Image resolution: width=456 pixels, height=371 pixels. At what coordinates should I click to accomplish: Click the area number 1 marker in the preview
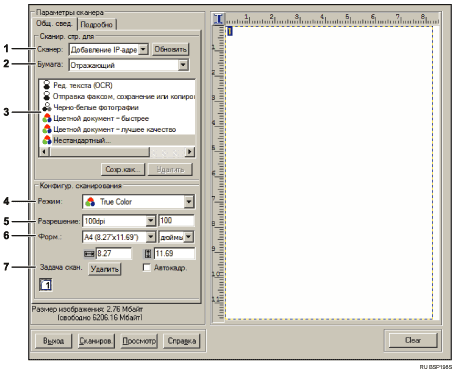230,31
